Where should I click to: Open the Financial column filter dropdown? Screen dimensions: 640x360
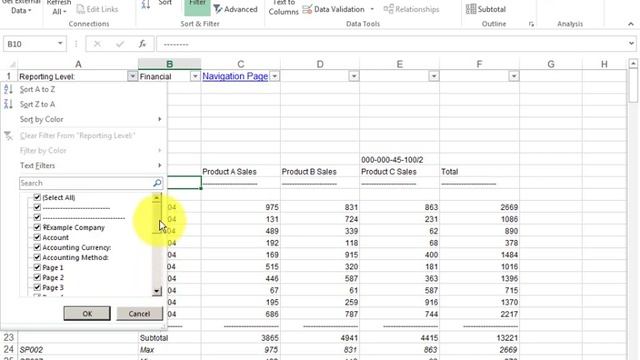tap(195, 76)
